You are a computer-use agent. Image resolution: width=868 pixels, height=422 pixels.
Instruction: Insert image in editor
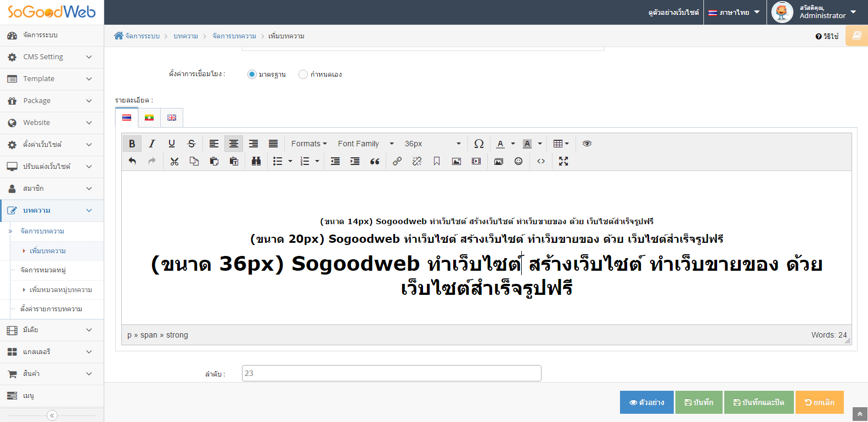click(456, 161)
